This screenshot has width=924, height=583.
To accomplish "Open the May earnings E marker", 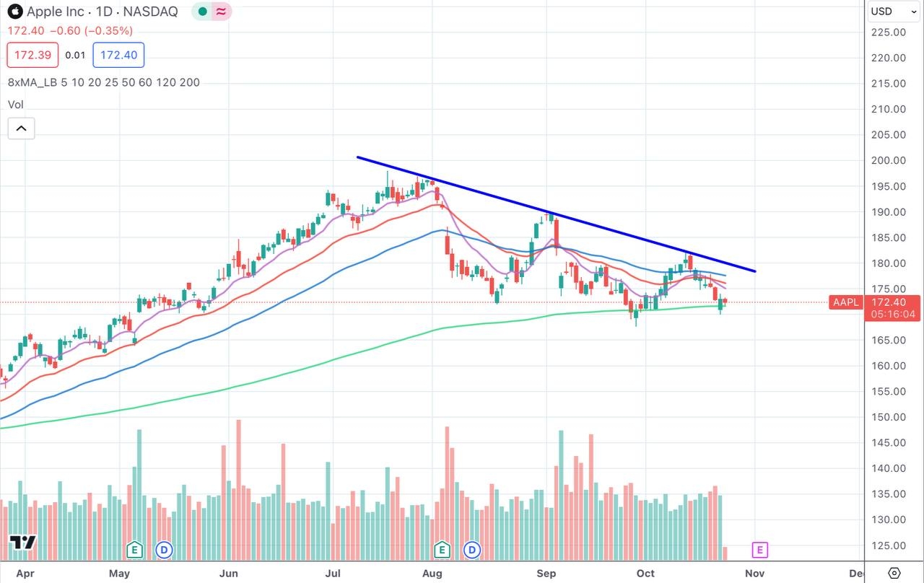I will point(134,550).
